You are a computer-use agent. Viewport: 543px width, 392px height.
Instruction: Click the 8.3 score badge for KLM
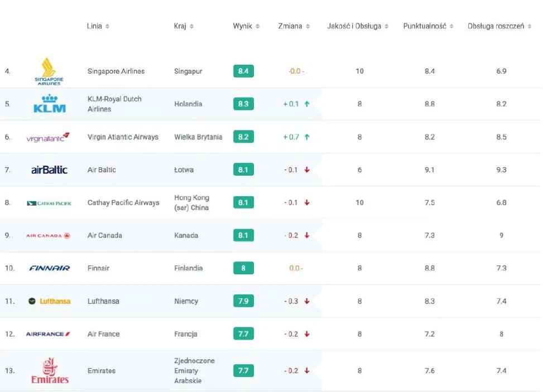[243, 104]
